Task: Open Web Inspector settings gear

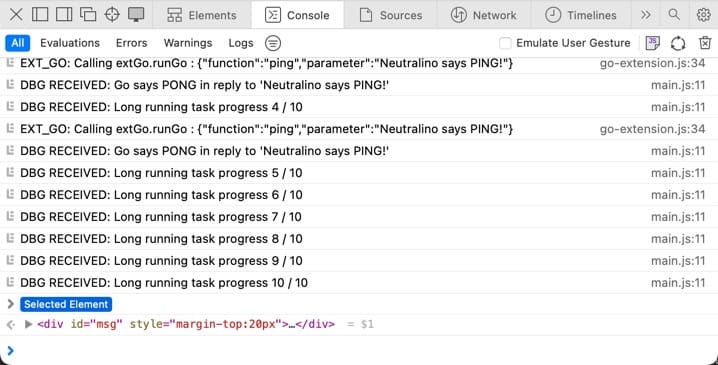Action: [x=703, y=15]
